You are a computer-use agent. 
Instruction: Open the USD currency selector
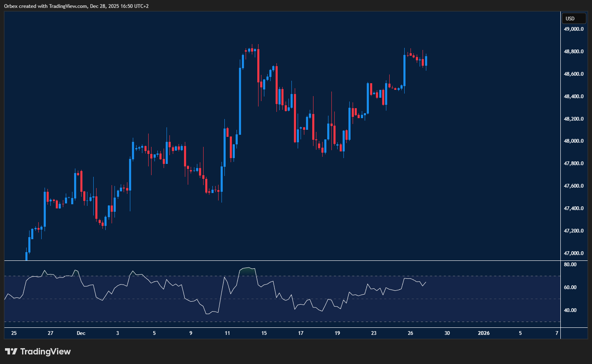(x=574, y=18)
